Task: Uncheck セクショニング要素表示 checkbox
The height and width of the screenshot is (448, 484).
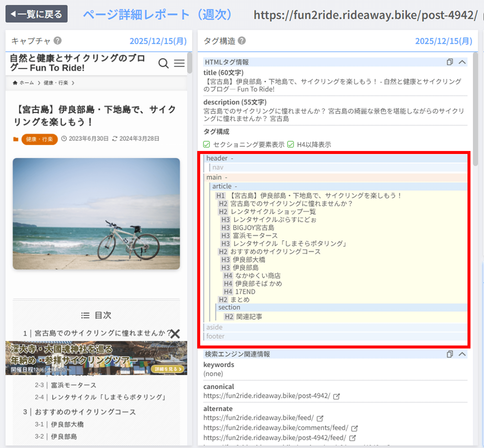Action: (x=206, y=144)
